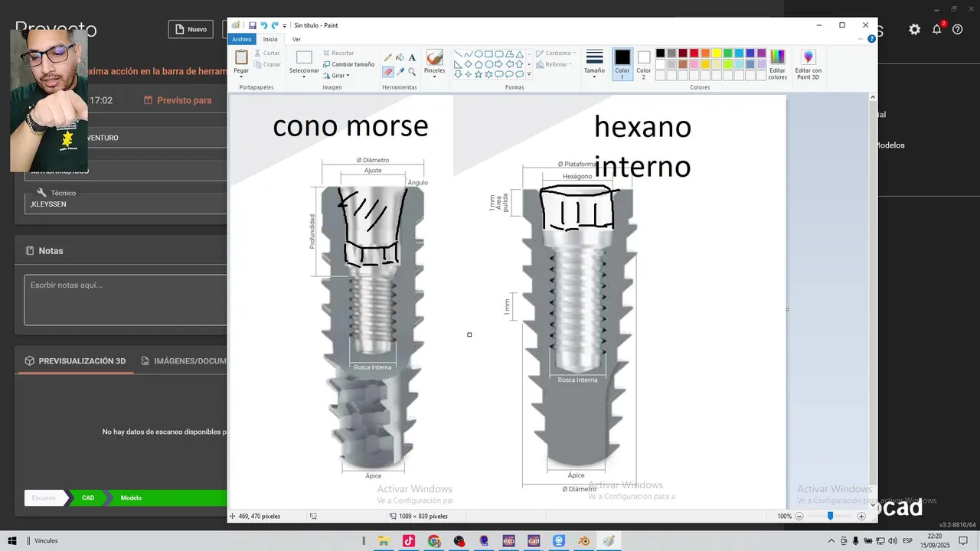Open PREVISUALIZACIÓN 3D tab in exocad
This screenshot has width=980, height=551.
(x=75, y=361)
